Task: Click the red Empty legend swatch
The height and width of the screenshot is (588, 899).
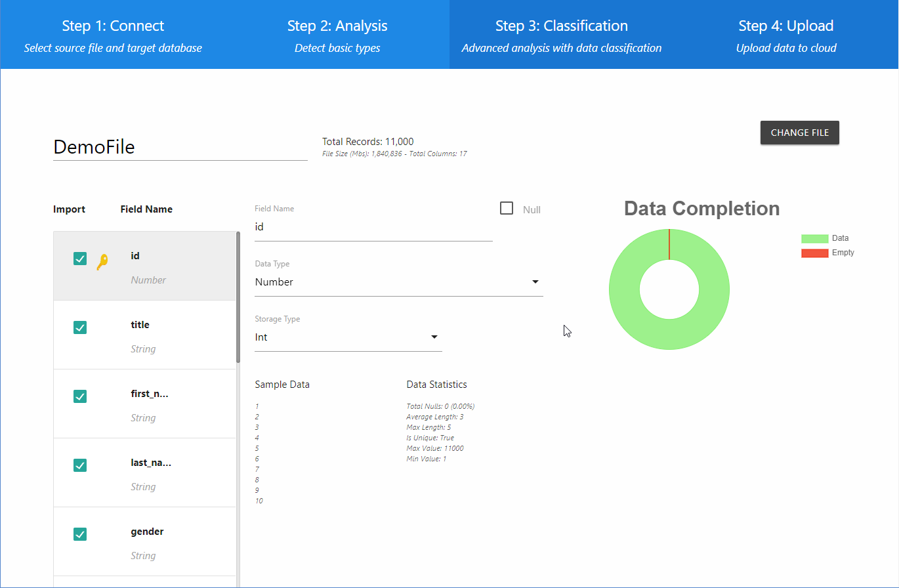Action: click(x=814, y=253)
